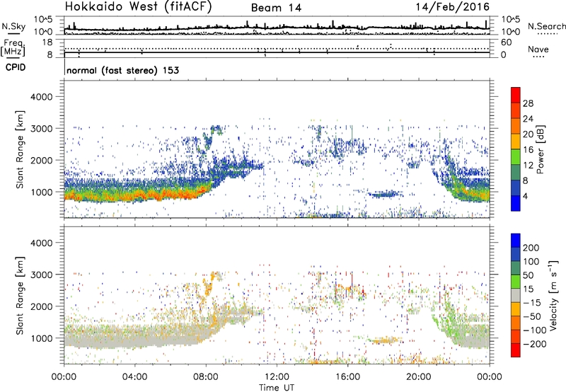Viewport: 566px width, 392px height.
Task: Click the gray −15 to 15 Velocity segment
Action: point(516,295)
